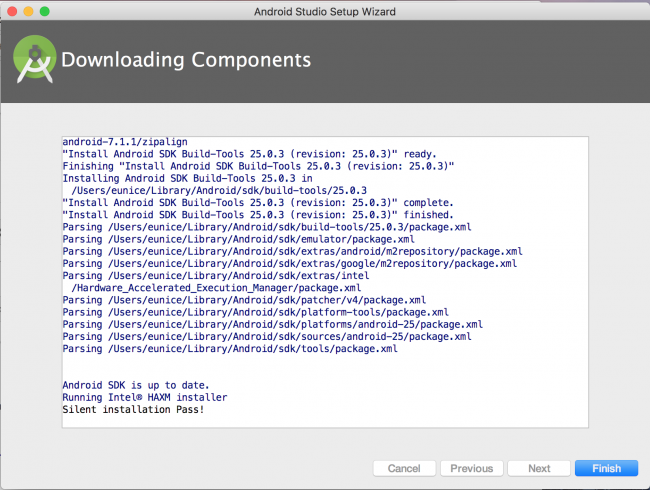Click the Parsing sources/android-25/package.xml line
The width and height of the screenshot is (650, 490).
(267, 337)
